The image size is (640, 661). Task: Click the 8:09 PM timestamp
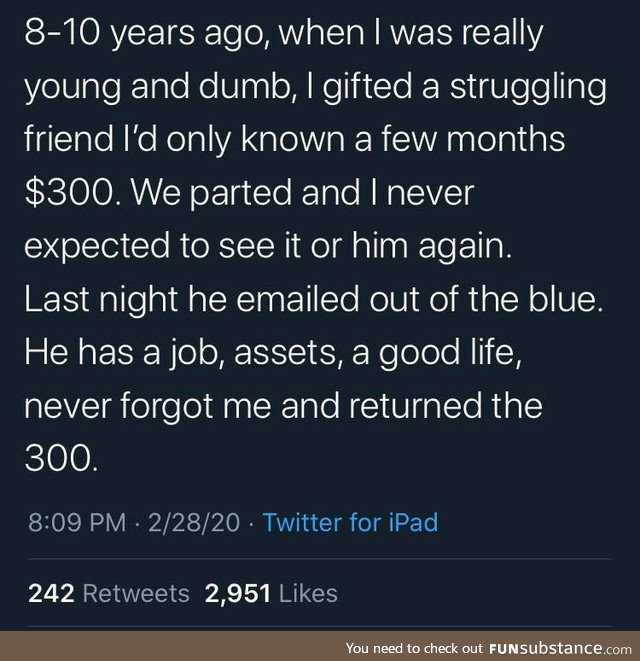pyautogui.click(x=77, y=522)
